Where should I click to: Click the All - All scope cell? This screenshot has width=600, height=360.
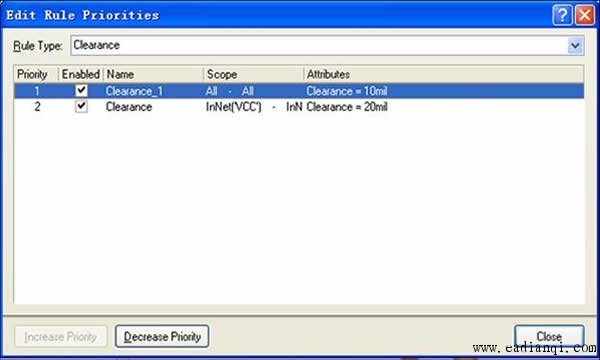pyautogui.click(x=230, y=91)
